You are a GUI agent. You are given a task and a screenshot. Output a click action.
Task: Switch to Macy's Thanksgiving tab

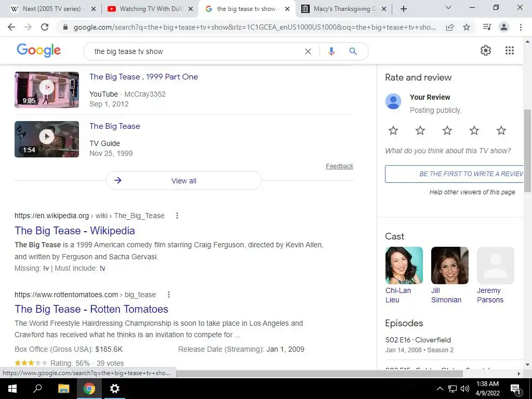[x=343, y=9]
